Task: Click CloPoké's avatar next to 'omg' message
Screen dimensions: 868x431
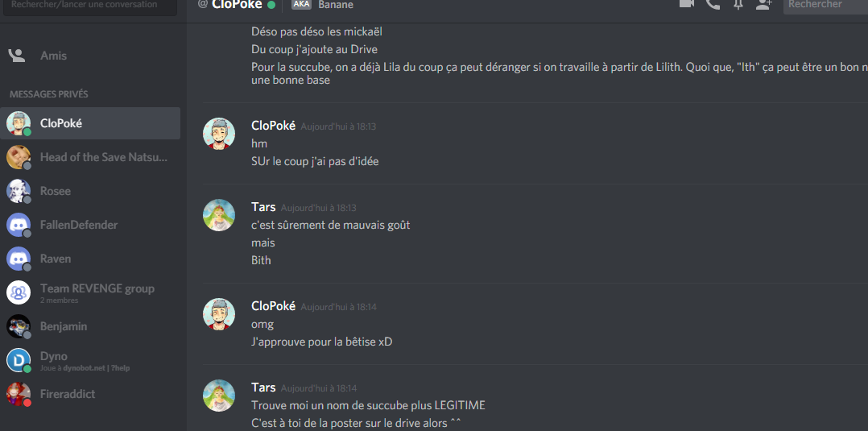Action: 219,314
